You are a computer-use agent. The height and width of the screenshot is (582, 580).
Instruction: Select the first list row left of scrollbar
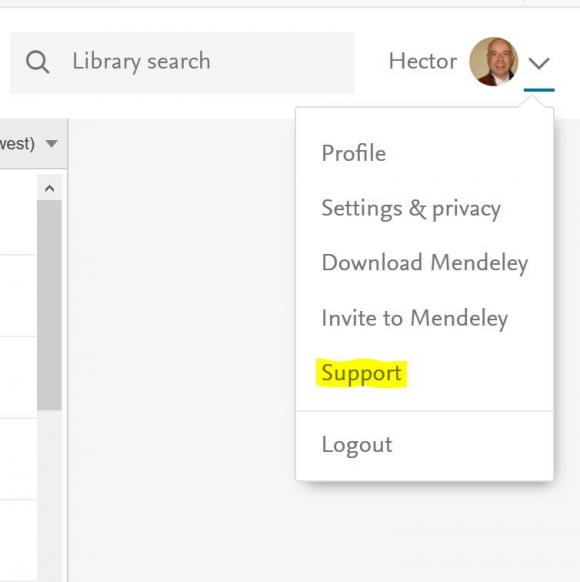point(18,212)
